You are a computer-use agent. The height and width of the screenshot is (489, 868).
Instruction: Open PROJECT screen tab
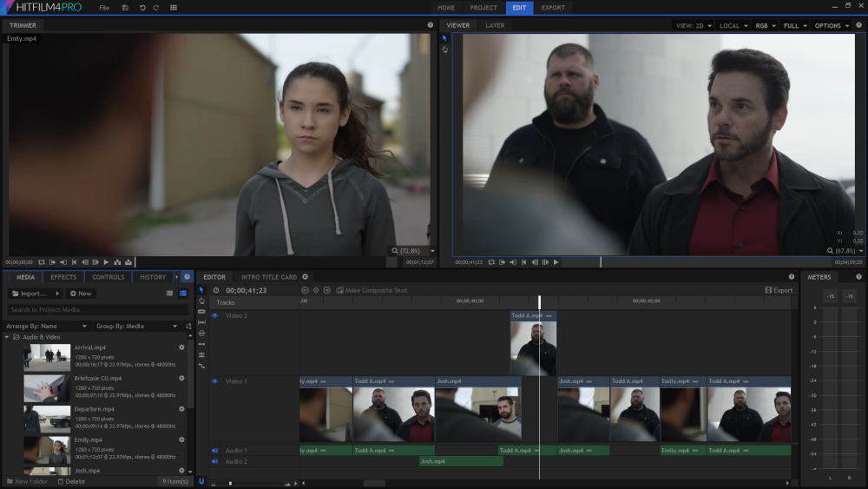click(x=483, y=8)
